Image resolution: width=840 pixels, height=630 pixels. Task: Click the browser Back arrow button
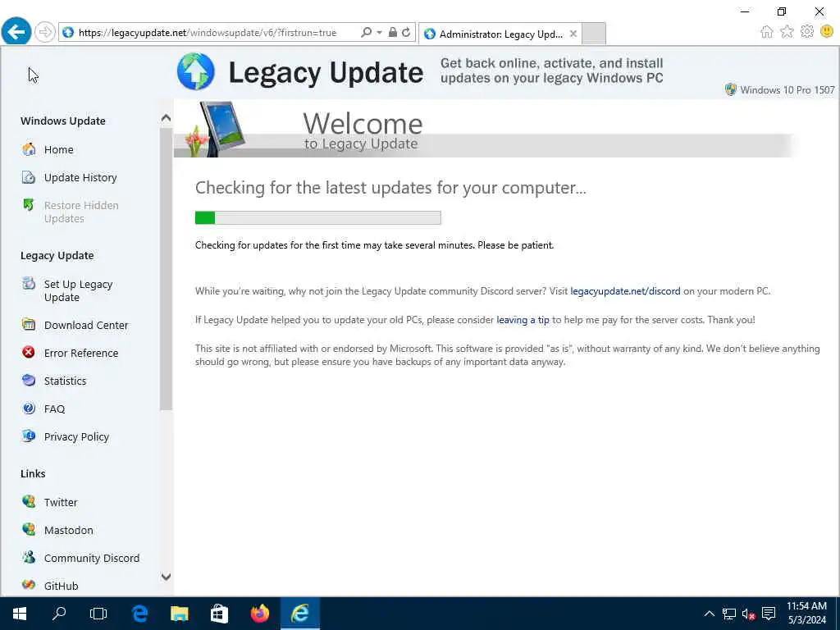16,32
